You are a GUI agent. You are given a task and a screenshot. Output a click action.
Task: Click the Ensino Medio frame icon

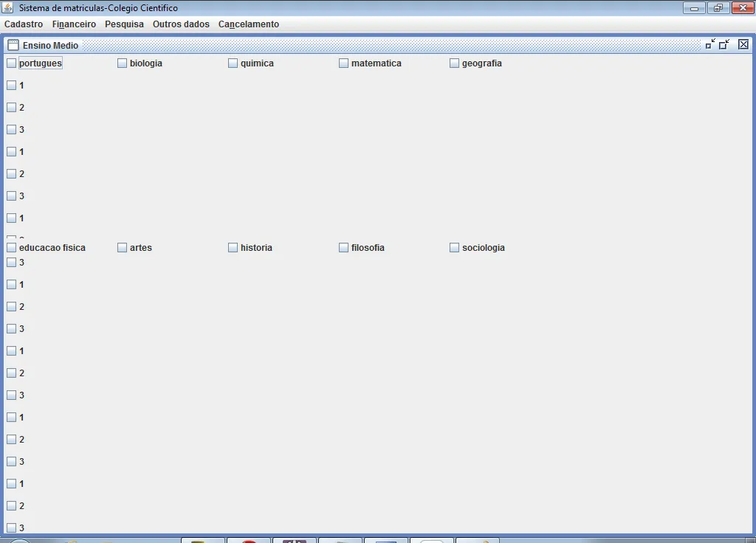[13, 45]
